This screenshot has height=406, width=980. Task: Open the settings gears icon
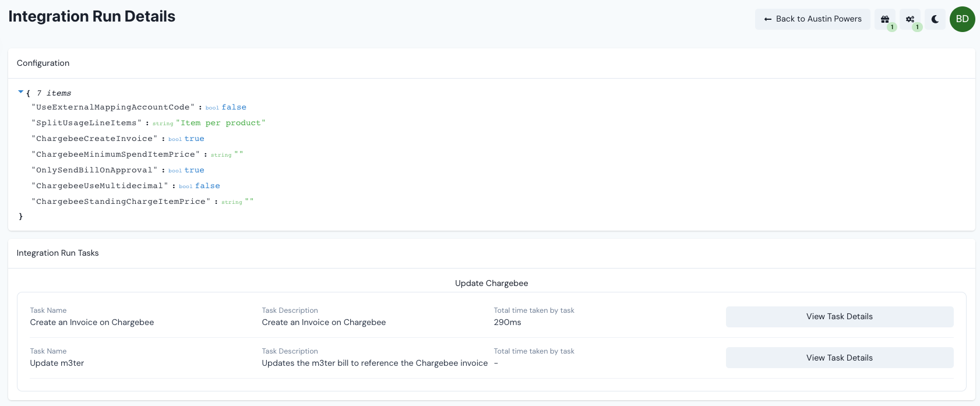tap(910, 19)
